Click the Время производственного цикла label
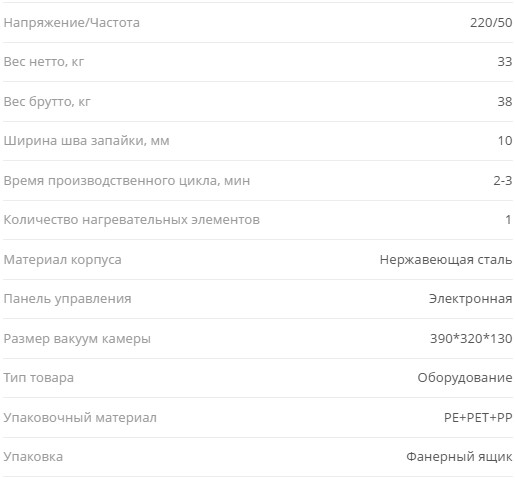This screenshot has width=515, height=482. pos(127,181)
